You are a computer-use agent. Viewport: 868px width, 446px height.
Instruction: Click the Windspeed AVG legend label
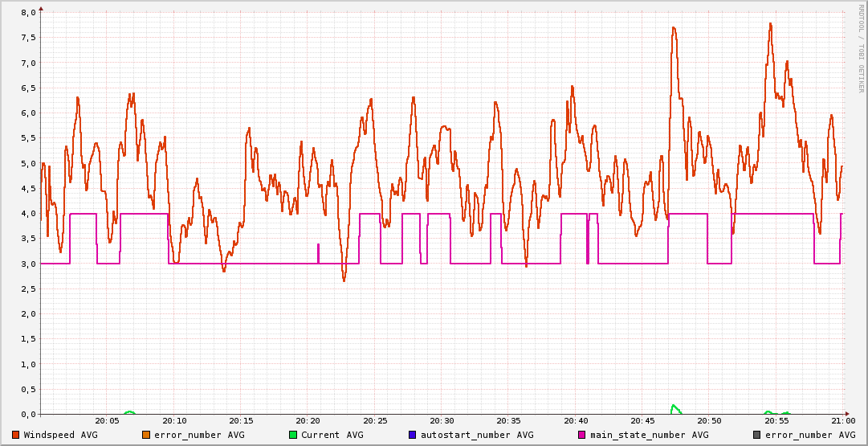(60, 435)
